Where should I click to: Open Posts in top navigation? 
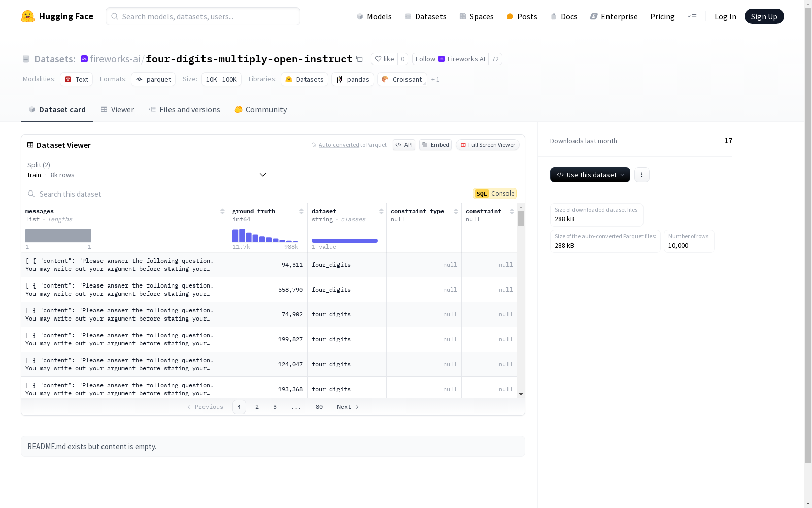pyautogui.click(x=522, y=16)
